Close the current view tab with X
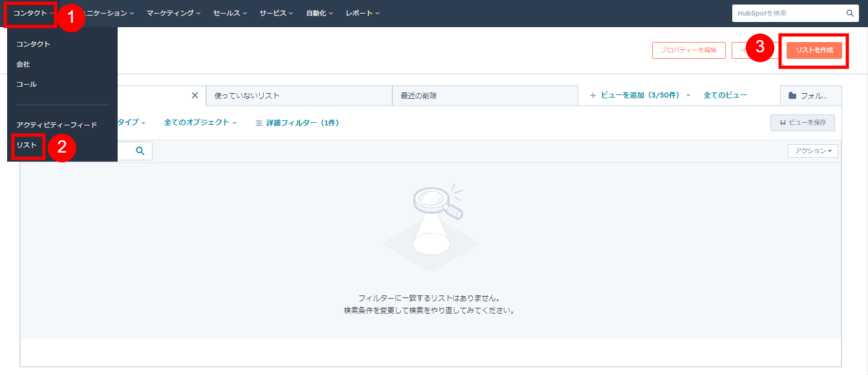 click(x=195, y=95)
